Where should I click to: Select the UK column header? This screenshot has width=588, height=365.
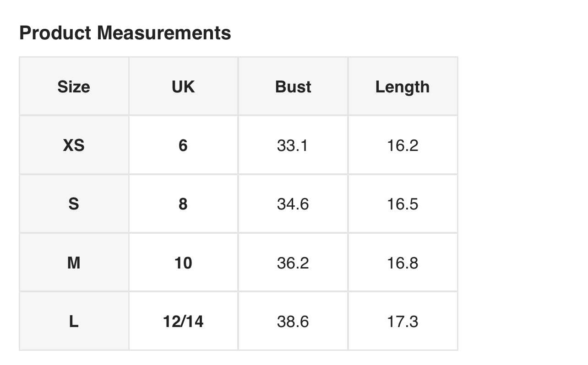tap(183, 86)
